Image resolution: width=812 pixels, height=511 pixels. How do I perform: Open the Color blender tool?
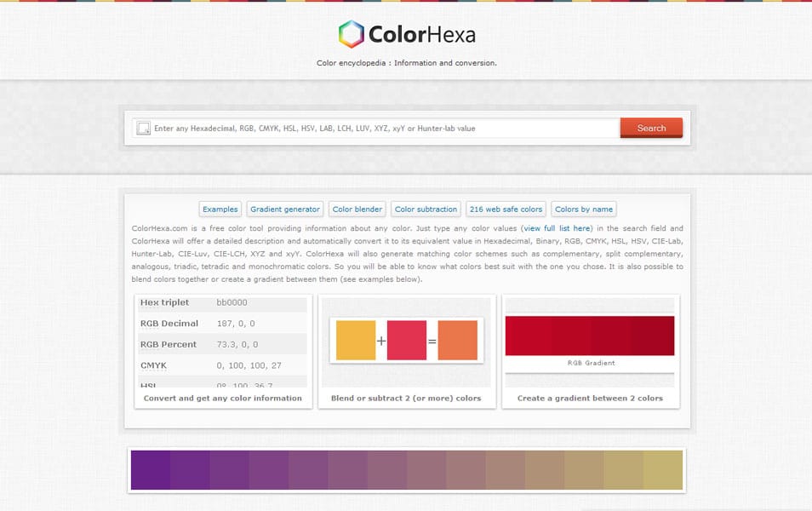pos(357,209)
